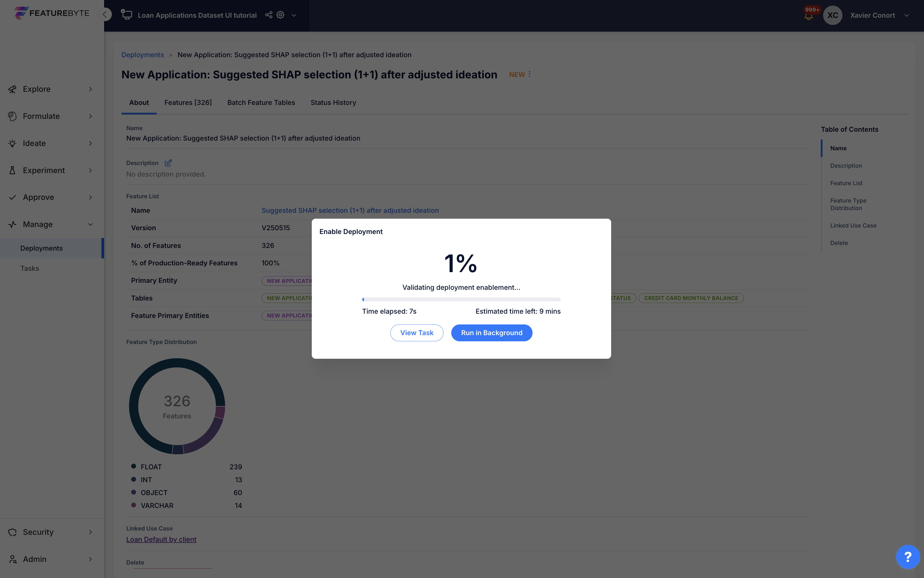924x578 pixels.
Task: Click the deployment enablement progress bar
Action: pyautogui.click(x=461, y=299)
